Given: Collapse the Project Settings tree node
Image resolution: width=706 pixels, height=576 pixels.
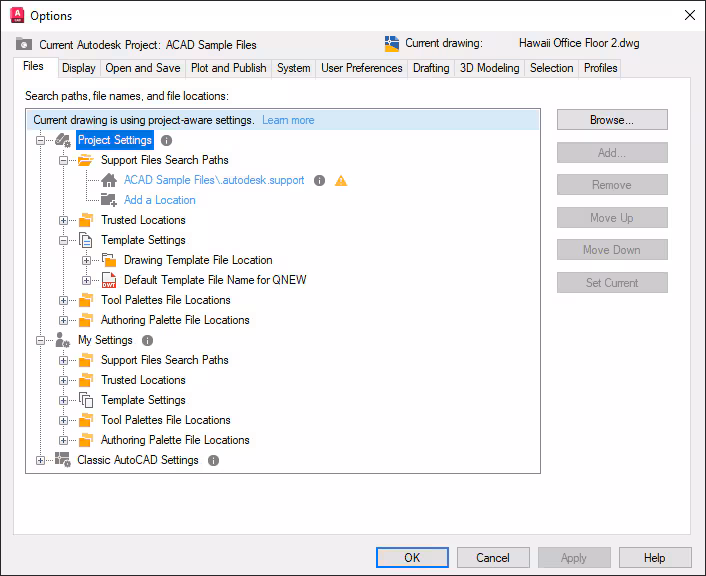Looking at the screenshot, I should coord(41,141).
